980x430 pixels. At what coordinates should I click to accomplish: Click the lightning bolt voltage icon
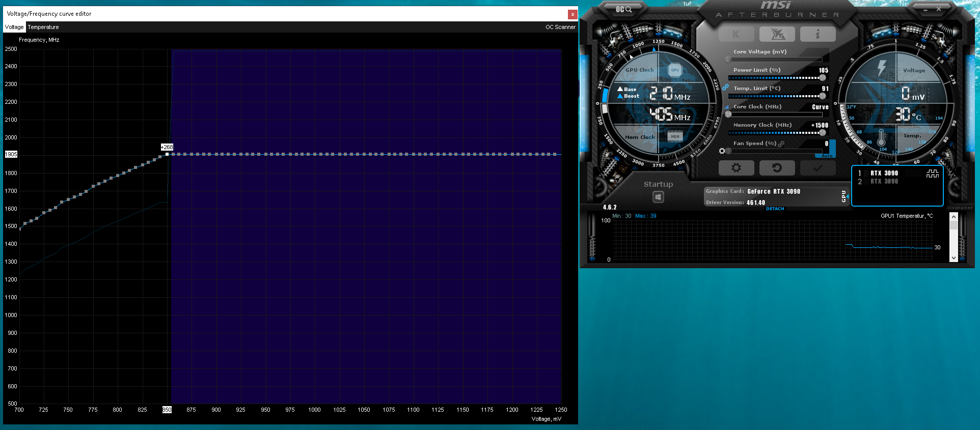point(882,67)
